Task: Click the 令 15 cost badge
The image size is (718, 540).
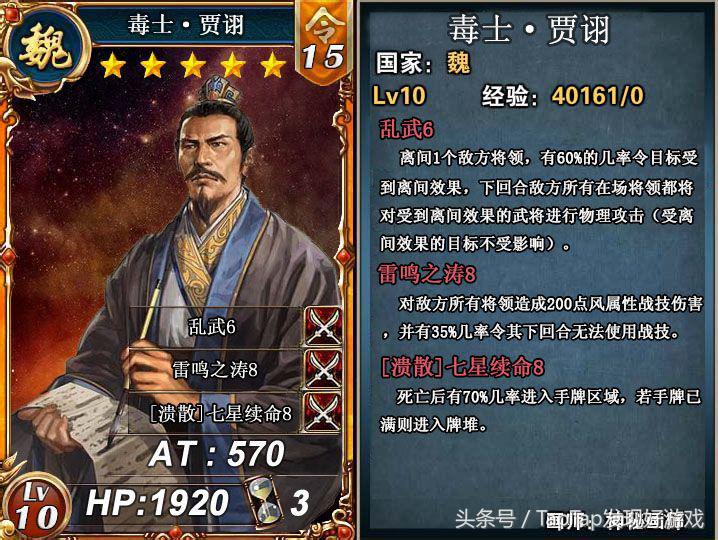Action: click(324, 41)
